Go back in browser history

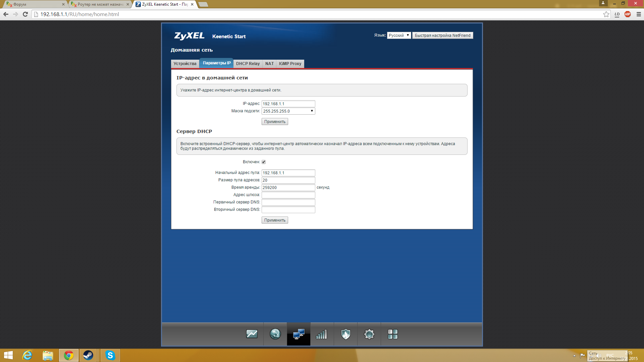click(x=6, y=14)
